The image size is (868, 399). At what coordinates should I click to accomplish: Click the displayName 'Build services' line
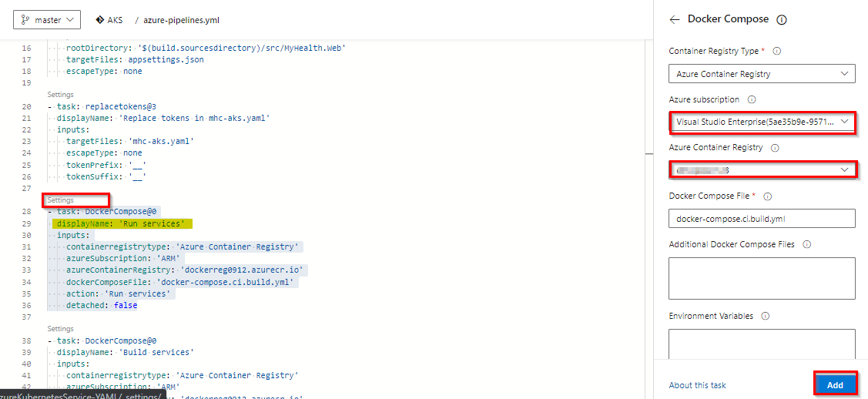(125, 352)
